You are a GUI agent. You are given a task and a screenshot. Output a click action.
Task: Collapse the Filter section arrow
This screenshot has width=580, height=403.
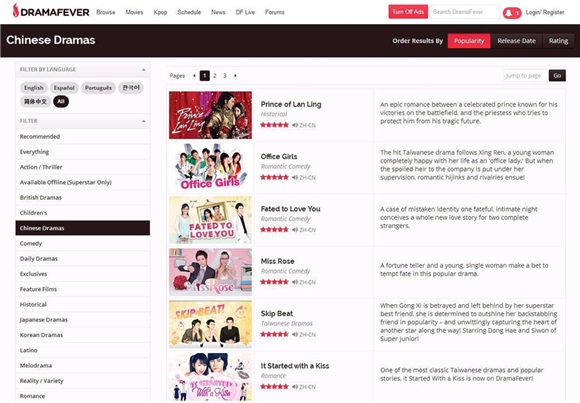pyautogui.click(x=144, y=121)
